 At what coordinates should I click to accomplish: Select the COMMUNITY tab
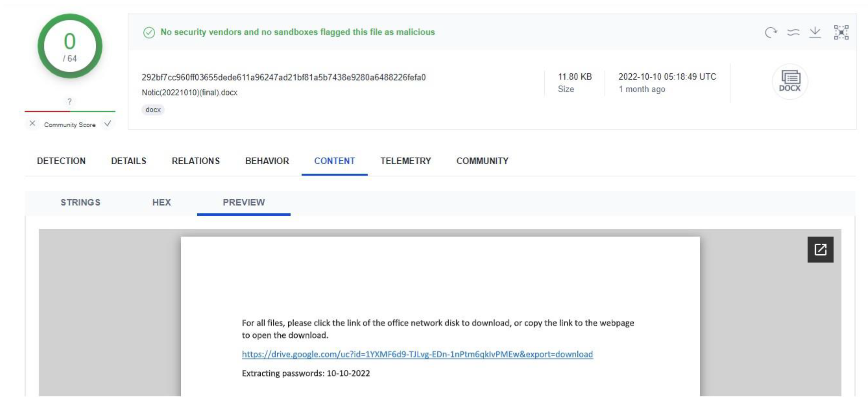click(x=482, y=161)
